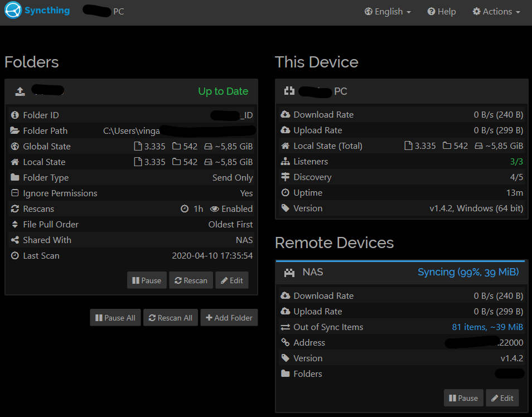The image size is (532, 417).
Task: Click the Last Scan clock icon
Action: click(14, 255)
